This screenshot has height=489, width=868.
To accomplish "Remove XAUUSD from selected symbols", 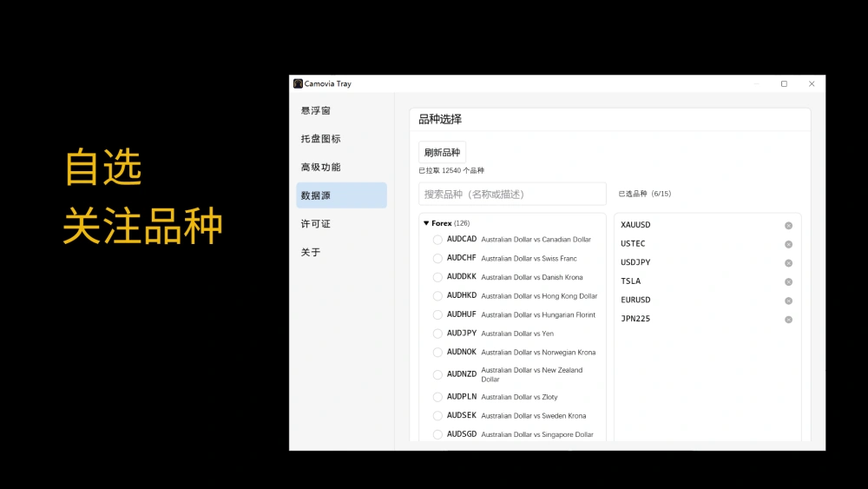I will click(788, 226).
